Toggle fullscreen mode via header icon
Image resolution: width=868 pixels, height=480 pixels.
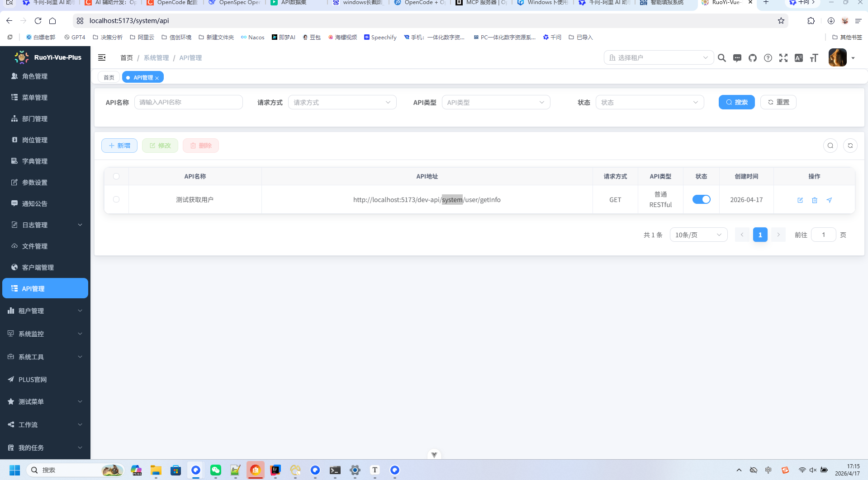(783, 58)
